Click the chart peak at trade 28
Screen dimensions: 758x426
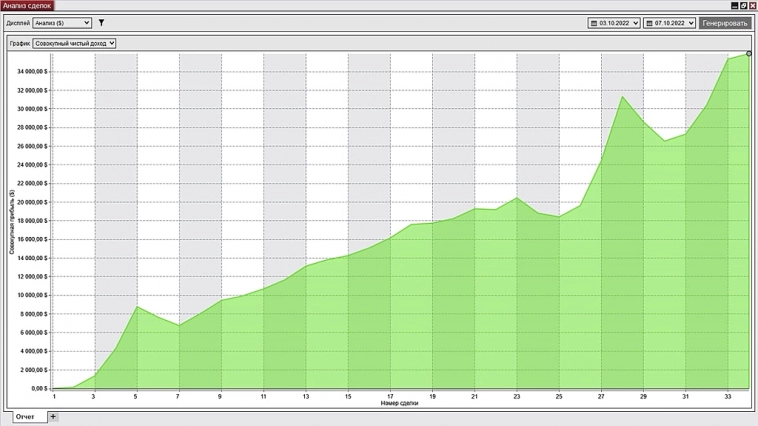[x=623, y=97]
